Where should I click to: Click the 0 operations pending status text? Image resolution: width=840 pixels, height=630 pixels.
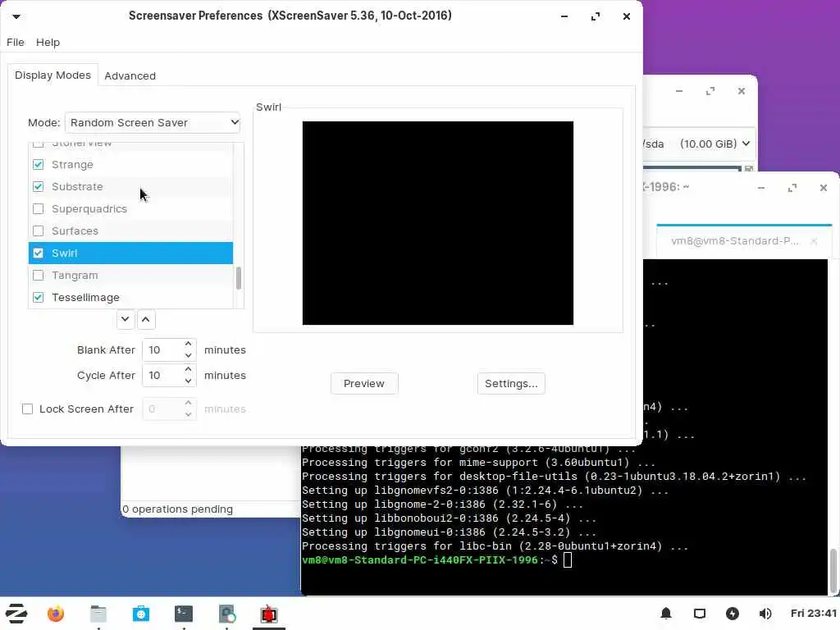177,509
